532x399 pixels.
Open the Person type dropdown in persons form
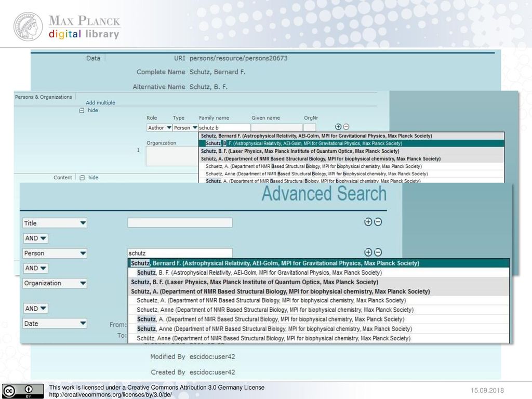(x=185, y=128)
